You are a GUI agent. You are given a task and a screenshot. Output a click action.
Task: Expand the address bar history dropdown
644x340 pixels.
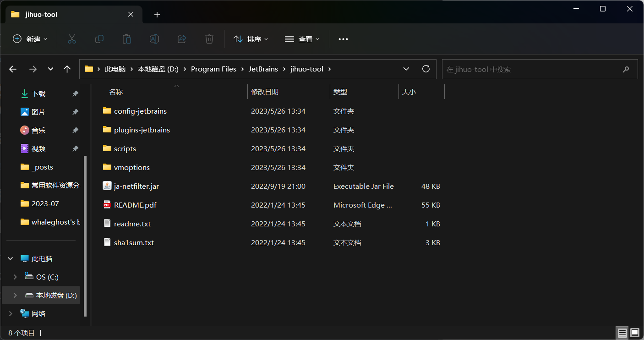pyautogui.click(x=406, y=69)
